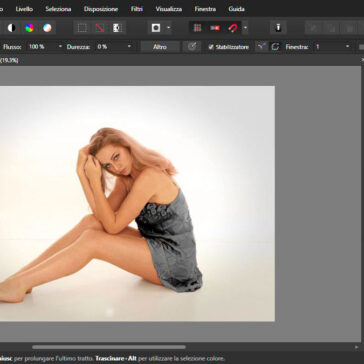Click the horizontal scrollbar thumb below canvas

click(109, 347)
